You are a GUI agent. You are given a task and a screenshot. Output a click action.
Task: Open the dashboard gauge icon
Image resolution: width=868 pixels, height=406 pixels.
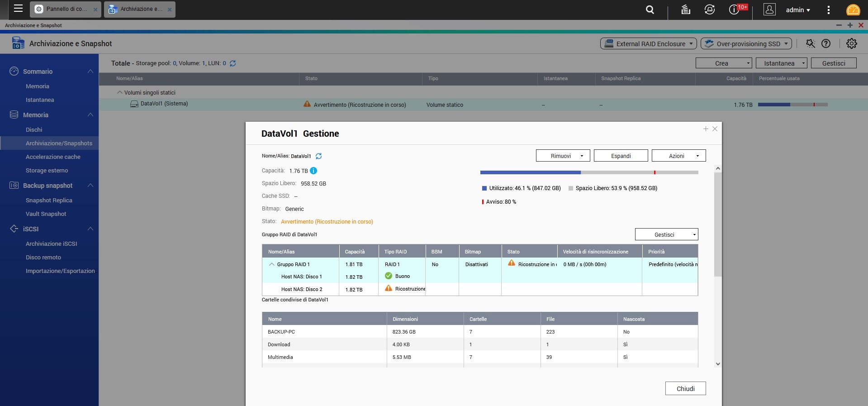tap(853, 10)
